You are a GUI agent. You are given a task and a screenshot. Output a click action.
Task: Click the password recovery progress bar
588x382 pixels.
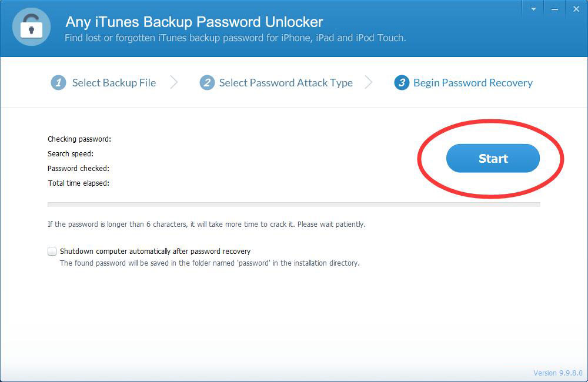[293, 205]
